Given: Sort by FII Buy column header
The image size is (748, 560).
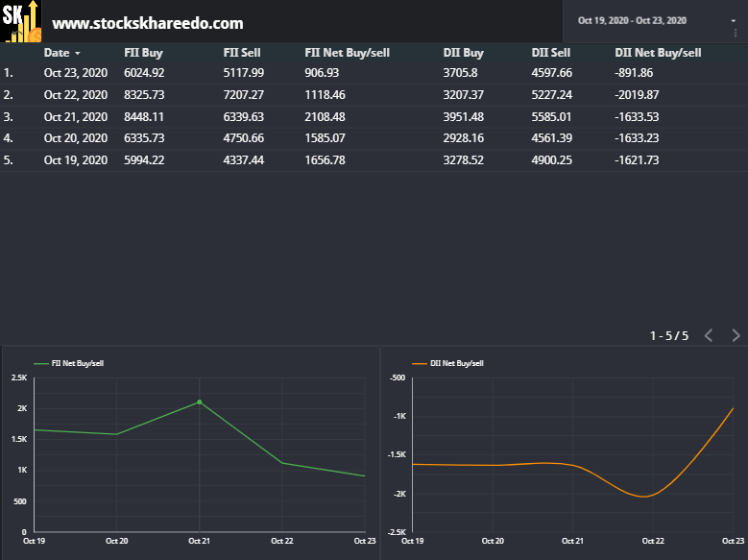Looking at the screenshot, I should 143,53.
